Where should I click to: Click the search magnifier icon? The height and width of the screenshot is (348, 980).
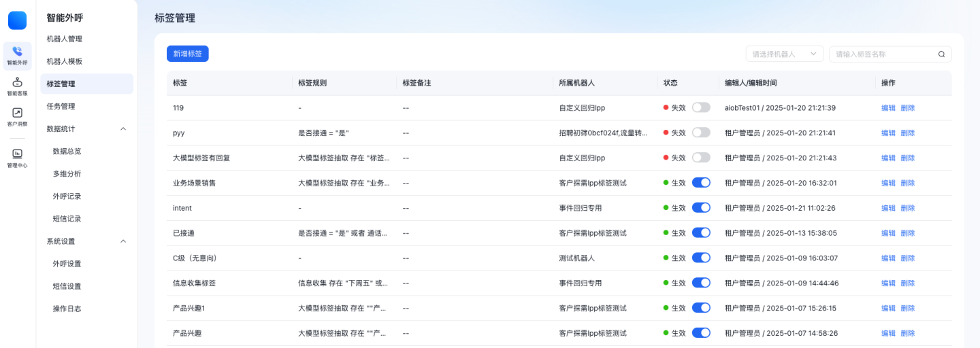[x=941, y=54]
